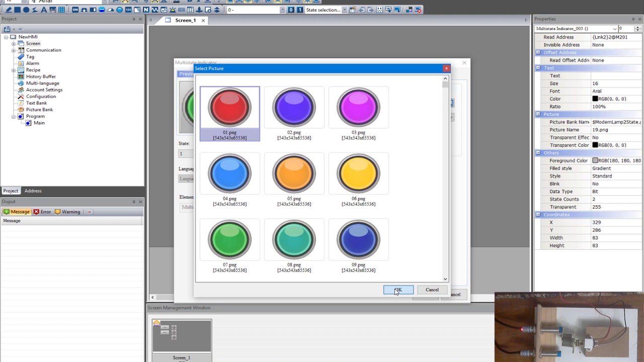
Task: Select the circle shape tool
Action: click(x=26, y=10)
